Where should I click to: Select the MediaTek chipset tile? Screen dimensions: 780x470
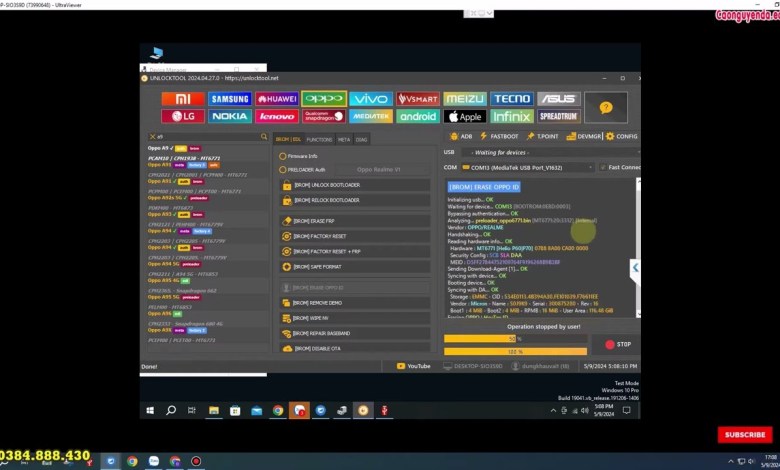[x=371, y=116]
